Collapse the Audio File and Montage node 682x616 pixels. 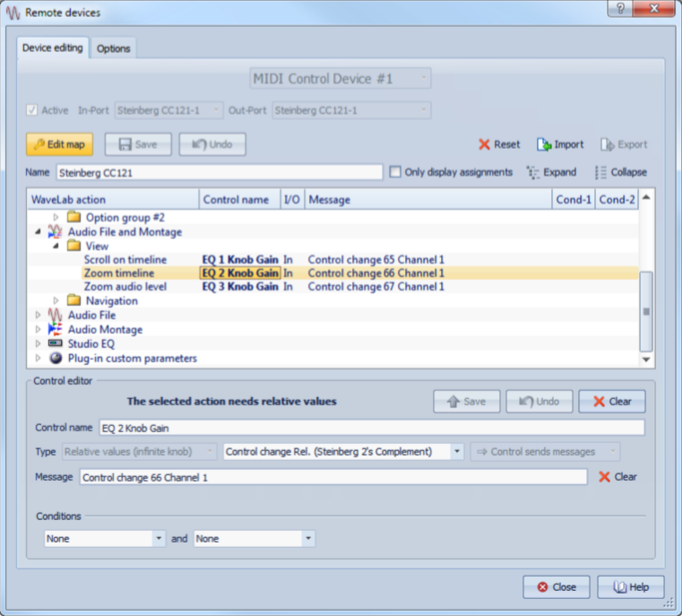[38, 232]
